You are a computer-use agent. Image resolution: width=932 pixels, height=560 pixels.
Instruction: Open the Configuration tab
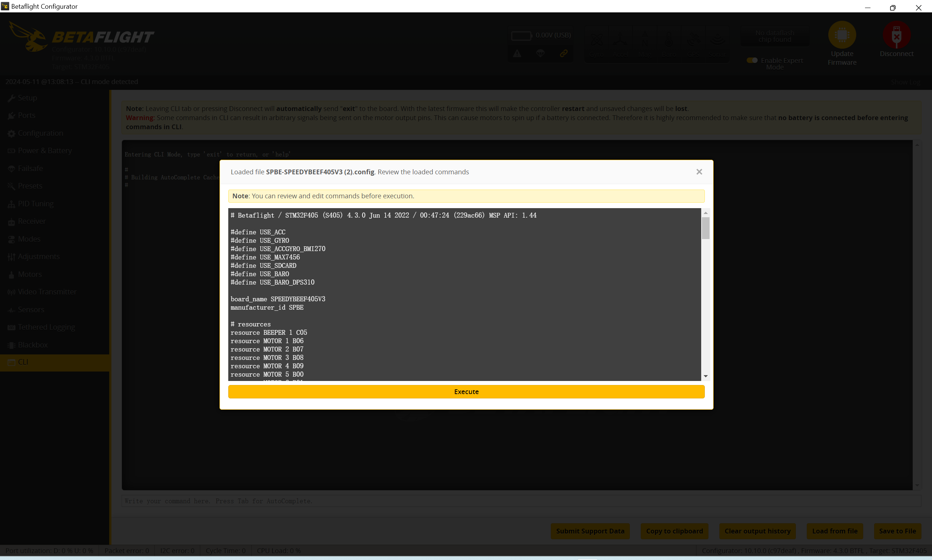coord(55,133)
